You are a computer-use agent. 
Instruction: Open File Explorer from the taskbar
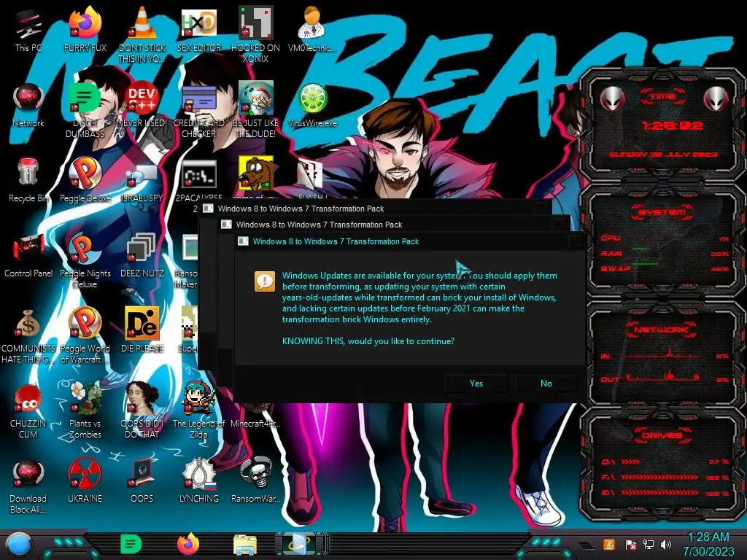245,545
